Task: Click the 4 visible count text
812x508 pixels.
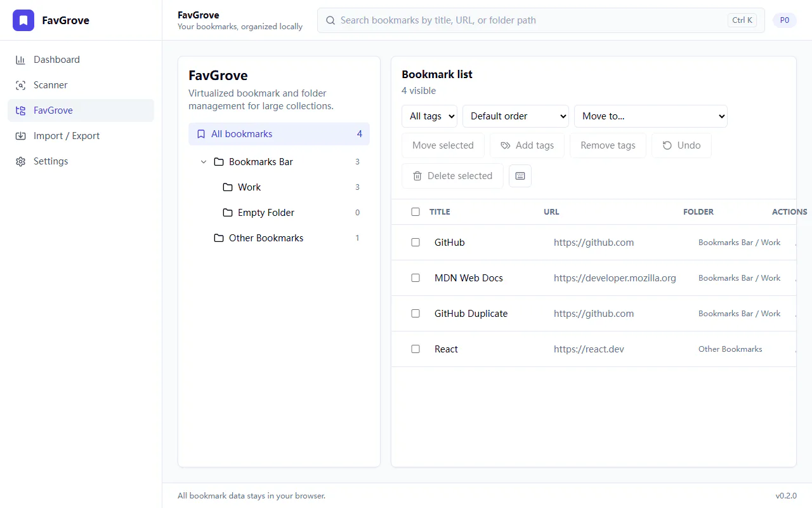Action: (x=419, y=91)
